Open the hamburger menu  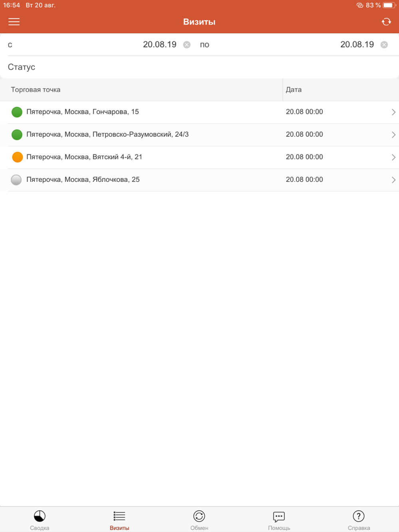[x=14, y=22]
